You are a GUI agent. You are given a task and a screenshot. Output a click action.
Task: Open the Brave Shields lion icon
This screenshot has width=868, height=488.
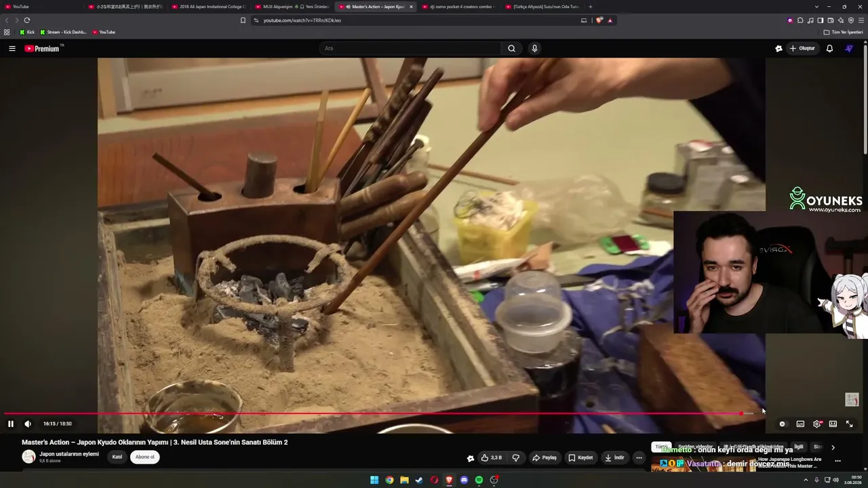[599, 20]
